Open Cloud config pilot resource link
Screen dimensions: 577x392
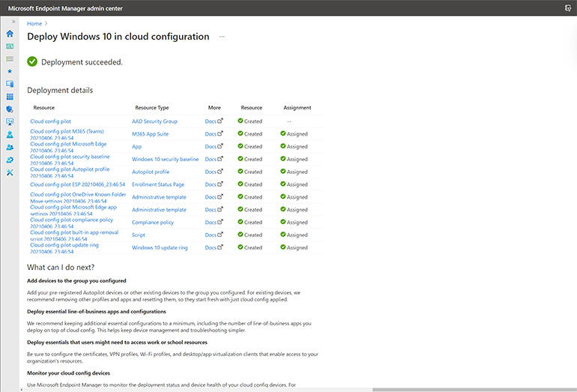point(50,121)
